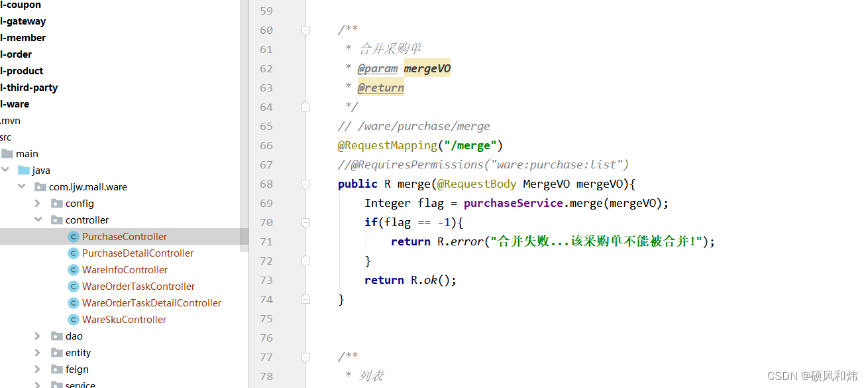The width and height of the screenshot is (868, 388).
Task: Click the WareInfoController class icon
Action: 74,270
